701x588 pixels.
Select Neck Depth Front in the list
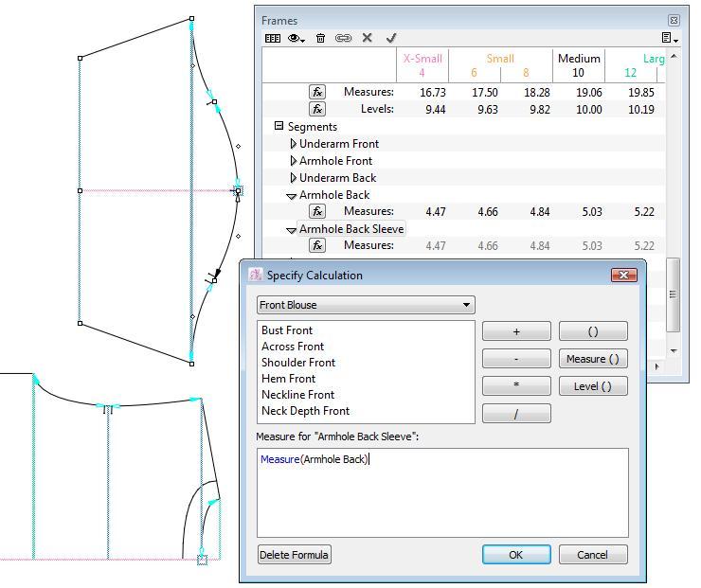tap(305, 411)
